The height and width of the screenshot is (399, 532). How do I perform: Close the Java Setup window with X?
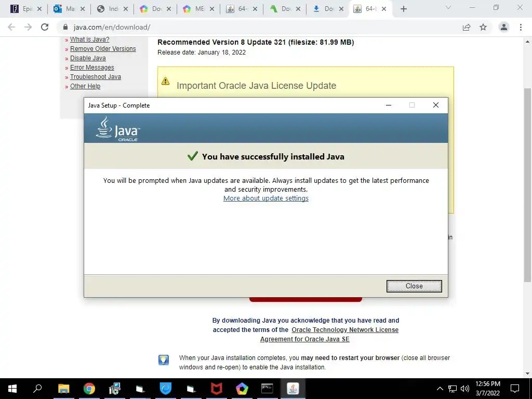click(x=436, y=105)
